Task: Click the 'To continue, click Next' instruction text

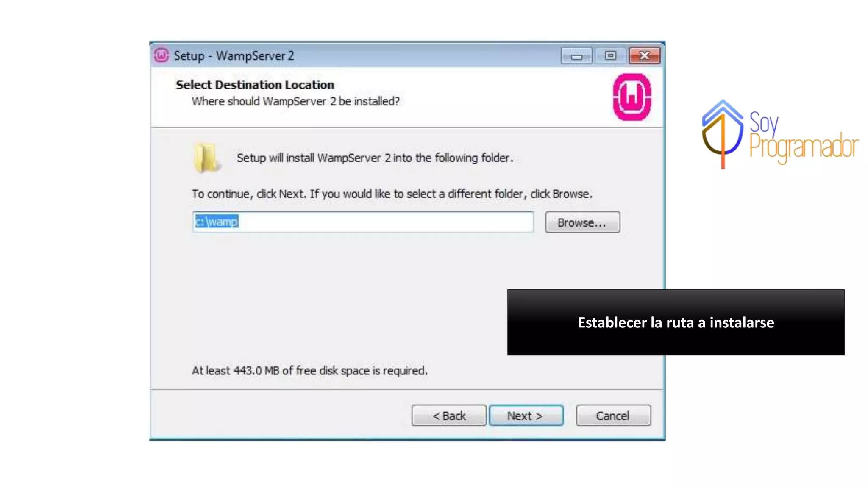Action: pos(392,194)
